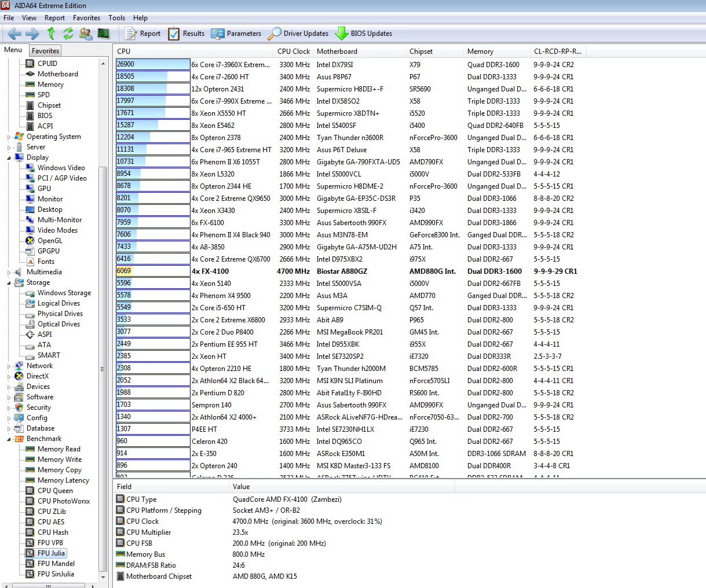Screen dimensions: 706x588
Task: Check for Driver Updates
Action: (298, 34)
